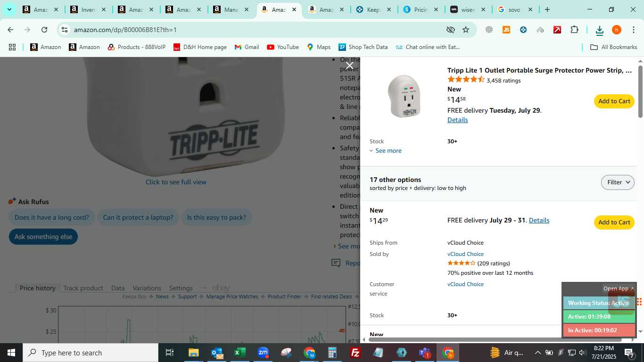
Task: Click the offers panel vertical scrollbar
Action: [x=640, y=92]
